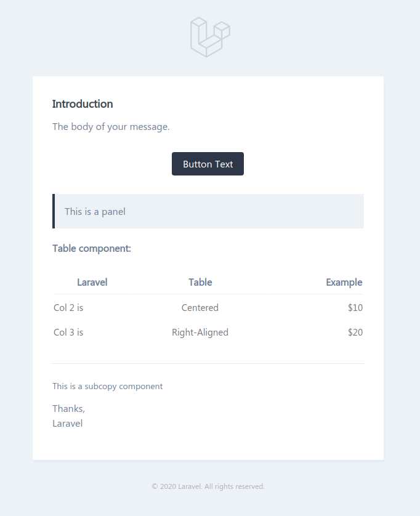Click the subcopy component link
420x516 pixels.
(x=107, y=386)
